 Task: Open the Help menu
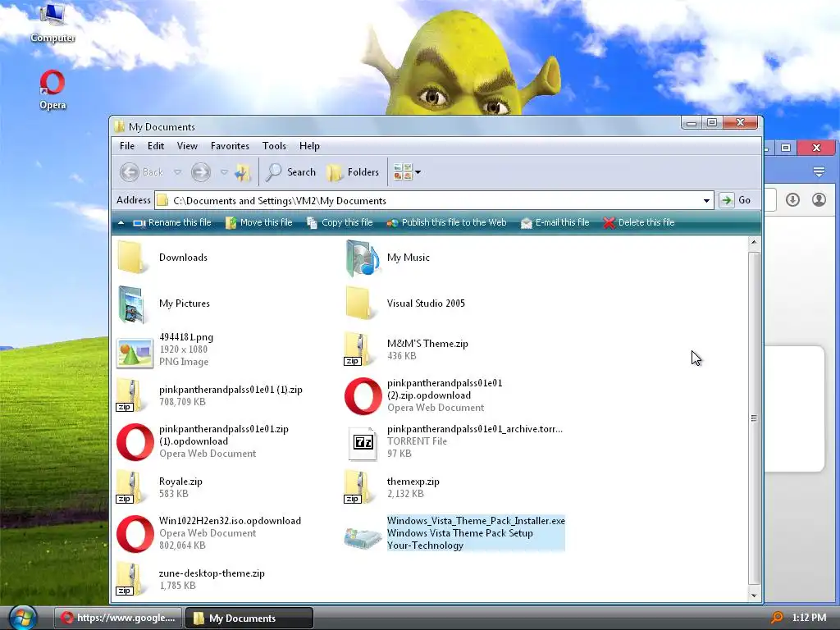tap(309, 146)
